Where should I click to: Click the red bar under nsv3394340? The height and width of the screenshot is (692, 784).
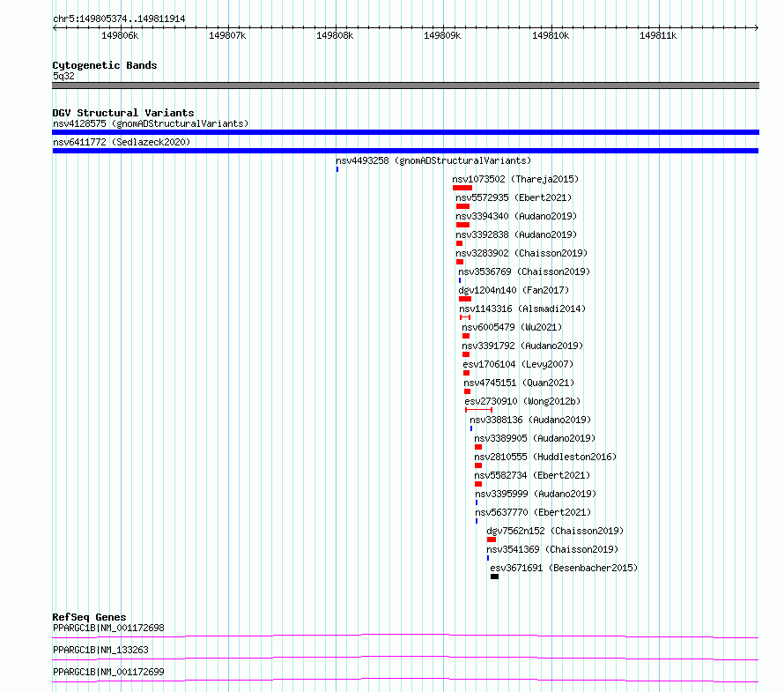pos(463,225)
